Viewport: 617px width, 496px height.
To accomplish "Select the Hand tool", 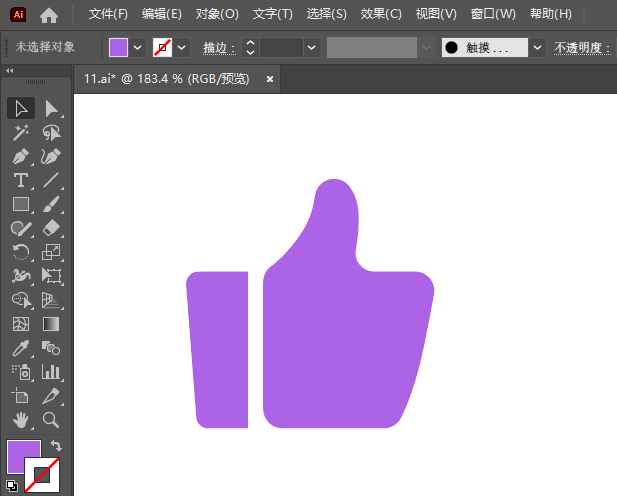I will tap(21, 420).
